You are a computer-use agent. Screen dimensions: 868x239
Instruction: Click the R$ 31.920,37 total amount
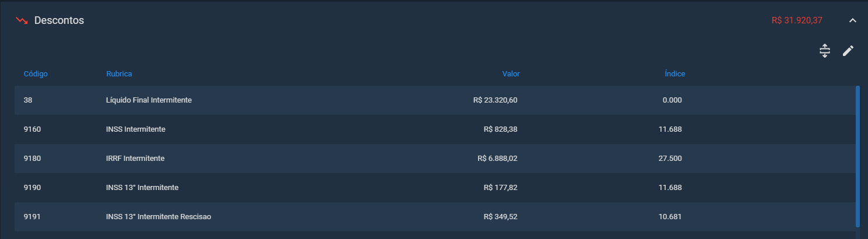[x=797, y=20]
